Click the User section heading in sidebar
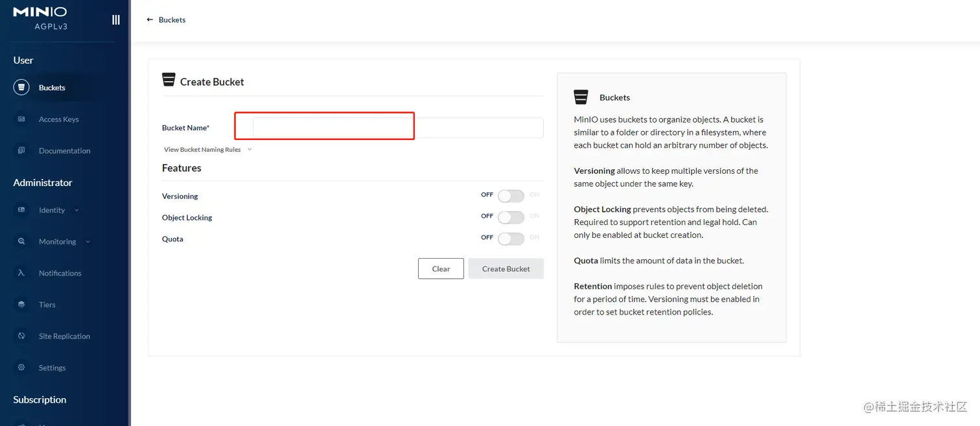 pos(23,60)
